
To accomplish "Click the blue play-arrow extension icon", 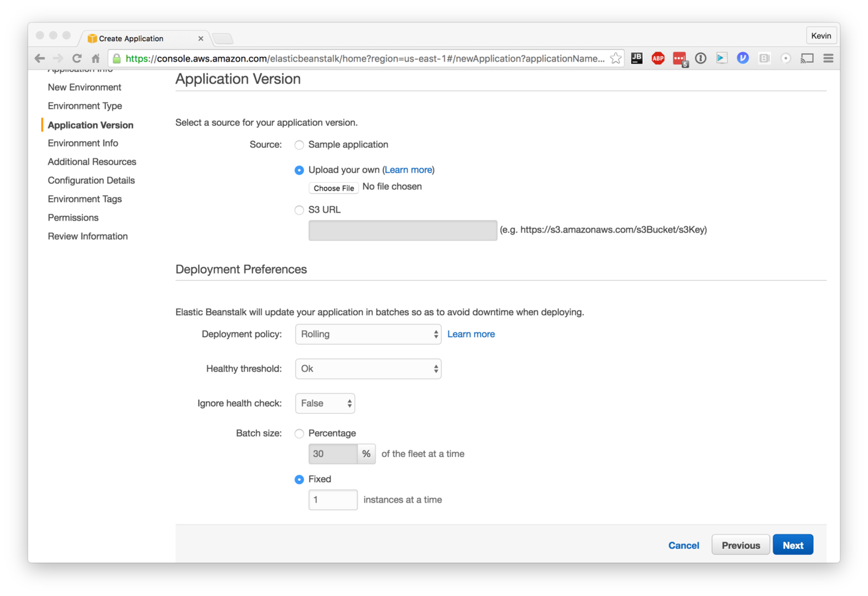I will tap(722, 58).
